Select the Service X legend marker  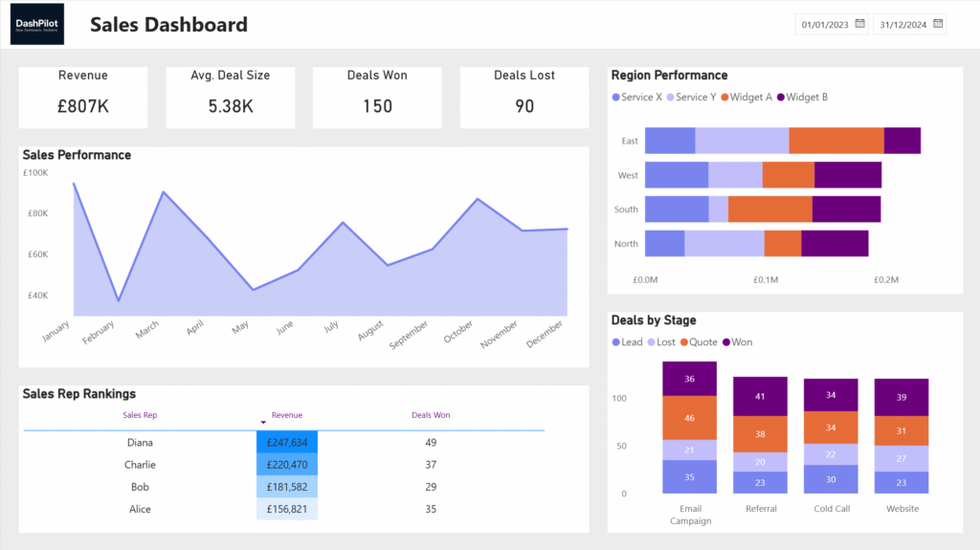click(x=615, y=98)
